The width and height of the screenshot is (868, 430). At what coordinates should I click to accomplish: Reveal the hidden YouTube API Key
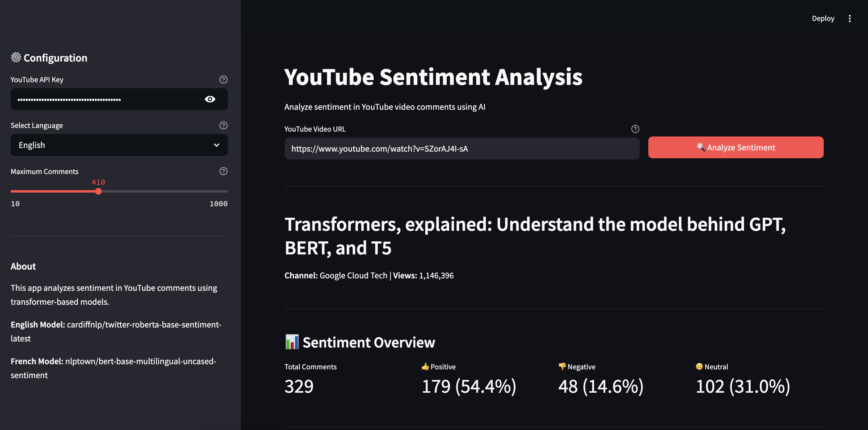(210, 99)
